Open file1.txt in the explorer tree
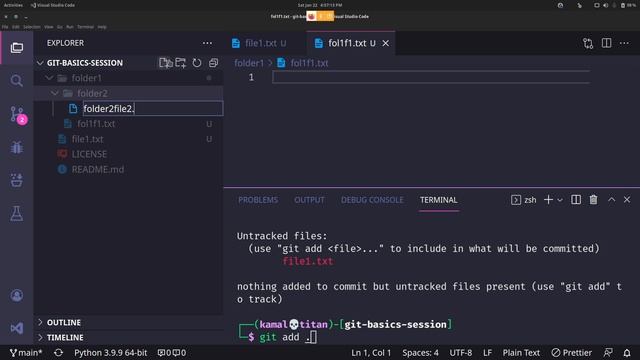640x360 pixels. coord(87,139)
